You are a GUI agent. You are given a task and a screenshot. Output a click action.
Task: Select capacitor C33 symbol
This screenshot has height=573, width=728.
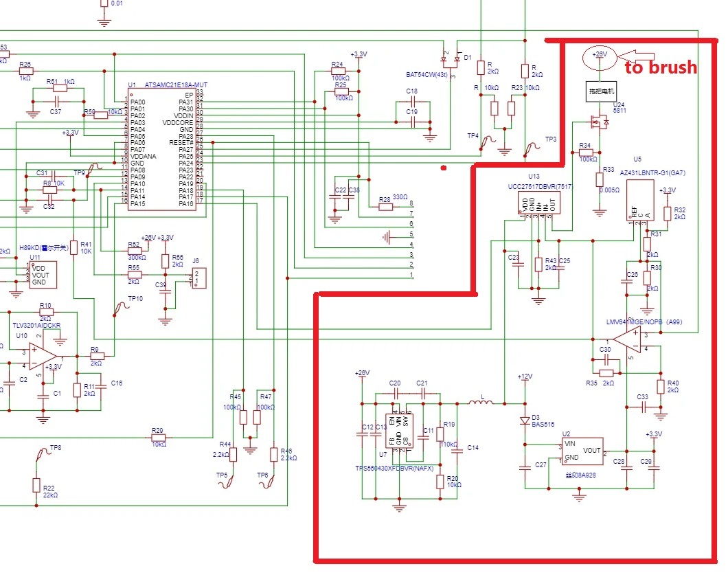pos(644,407)
